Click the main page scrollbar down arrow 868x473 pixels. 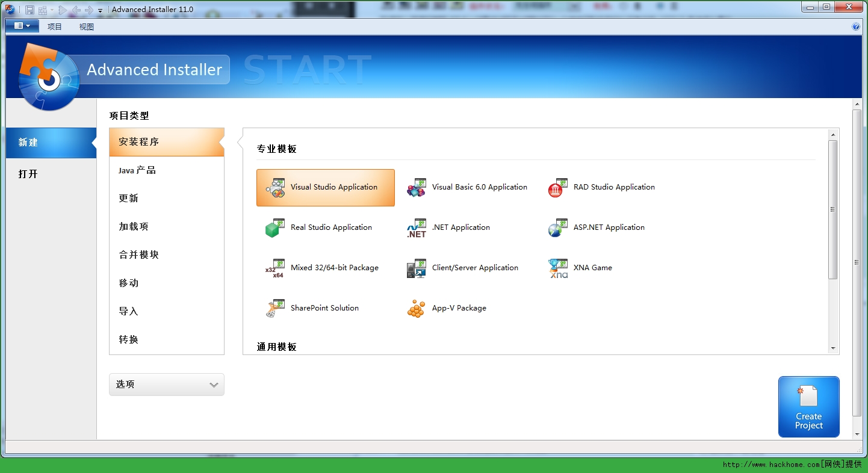[857, 434]
